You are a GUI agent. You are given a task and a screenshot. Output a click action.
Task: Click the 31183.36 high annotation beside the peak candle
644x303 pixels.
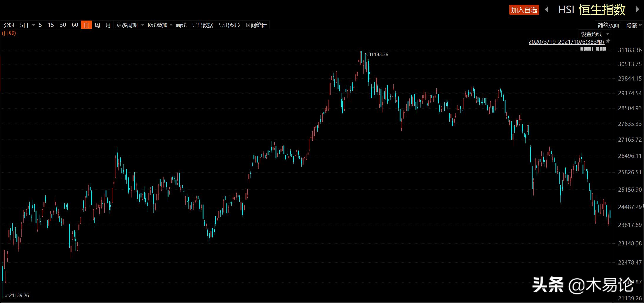coord(378,54)
